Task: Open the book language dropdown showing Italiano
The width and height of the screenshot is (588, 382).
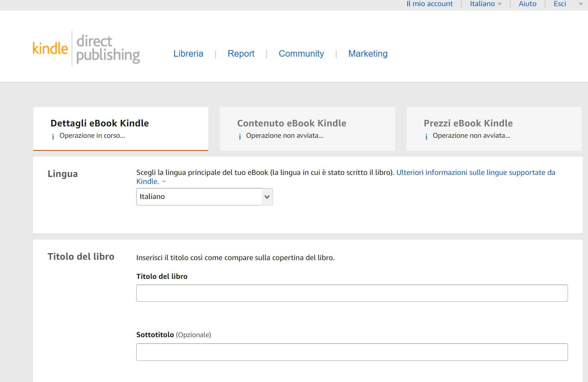Action: (x=204, y=197)
